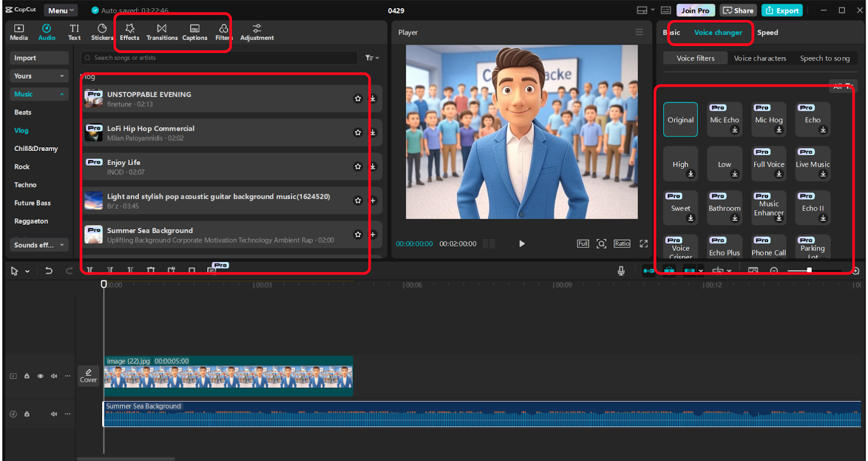Click the Full quality icon in player
This screenshot has height=461, width=868.
pyautogui.click(x=583, y=244)
